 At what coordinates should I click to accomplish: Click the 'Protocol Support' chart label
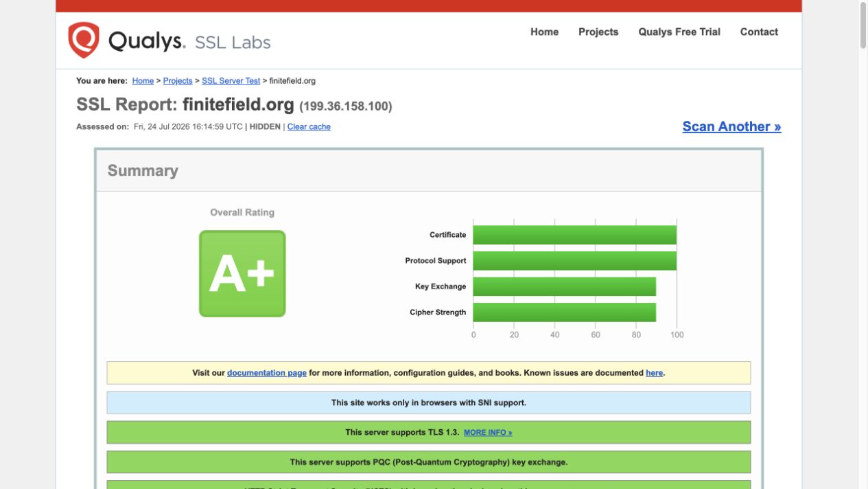point(436,261)
